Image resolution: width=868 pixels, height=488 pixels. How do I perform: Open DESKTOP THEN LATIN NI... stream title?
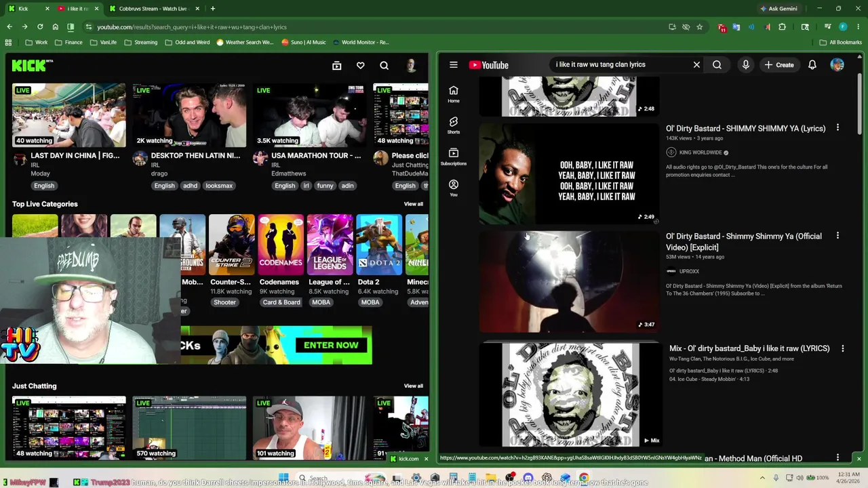195,155
